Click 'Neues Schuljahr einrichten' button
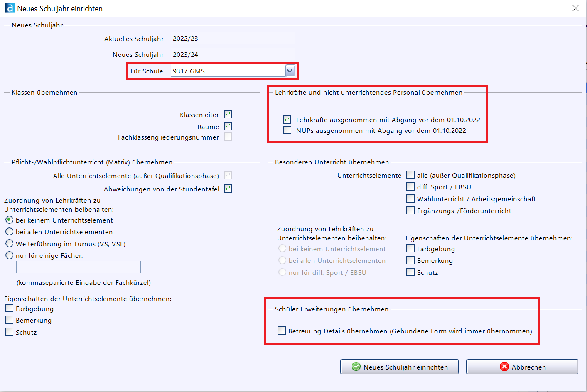The width and height of the screenshot is (587, 392). coord(400,367)
